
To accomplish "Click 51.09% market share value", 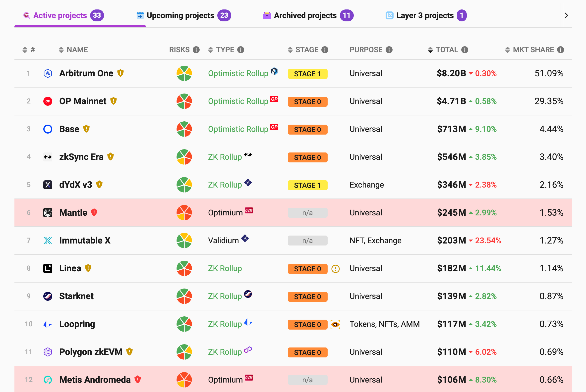I will pos(549,73).
